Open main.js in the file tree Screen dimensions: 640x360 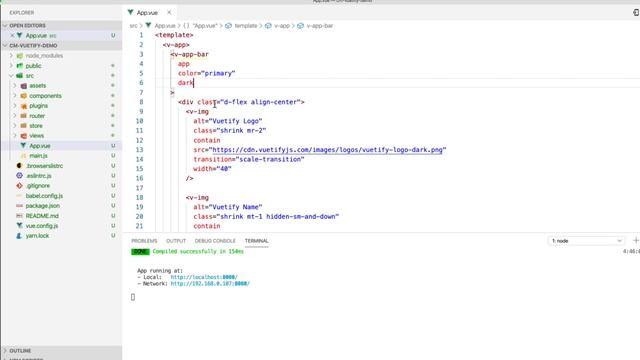38,156
